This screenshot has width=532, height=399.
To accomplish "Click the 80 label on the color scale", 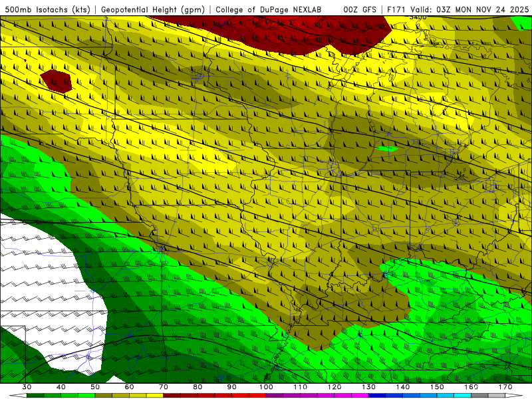I will click(198, 387).
